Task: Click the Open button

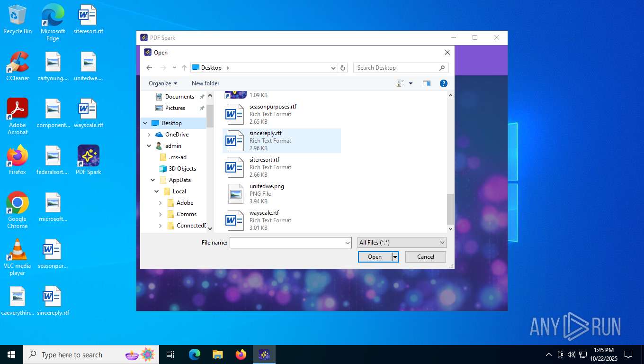Action: (375, 257)
